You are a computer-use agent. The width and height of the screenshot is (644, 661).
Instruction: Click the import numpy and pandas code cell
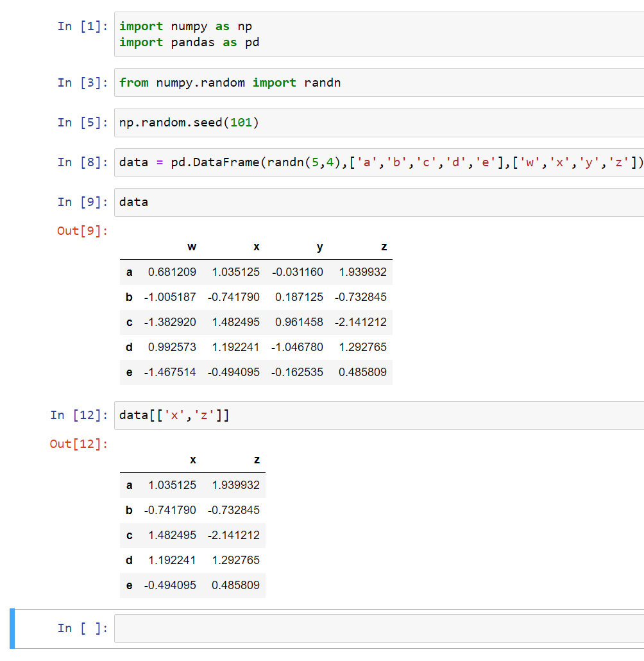pyautogui.click(x=379, y=34)
